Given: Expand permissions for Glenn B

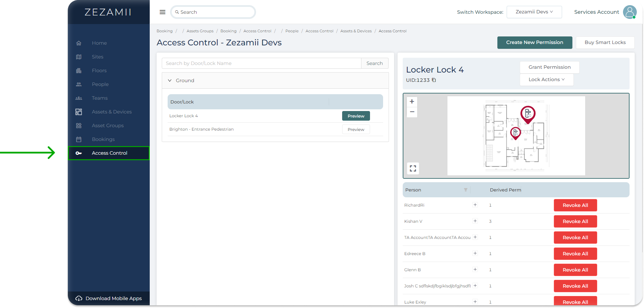Looking at the screenshot, I should coord(475,269).
